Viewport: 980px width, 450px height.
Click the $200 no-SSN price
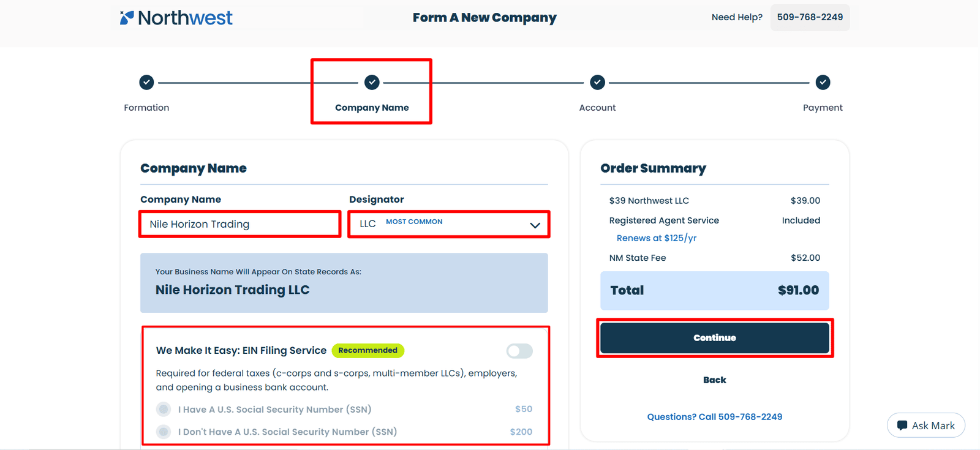coord(521,432)
